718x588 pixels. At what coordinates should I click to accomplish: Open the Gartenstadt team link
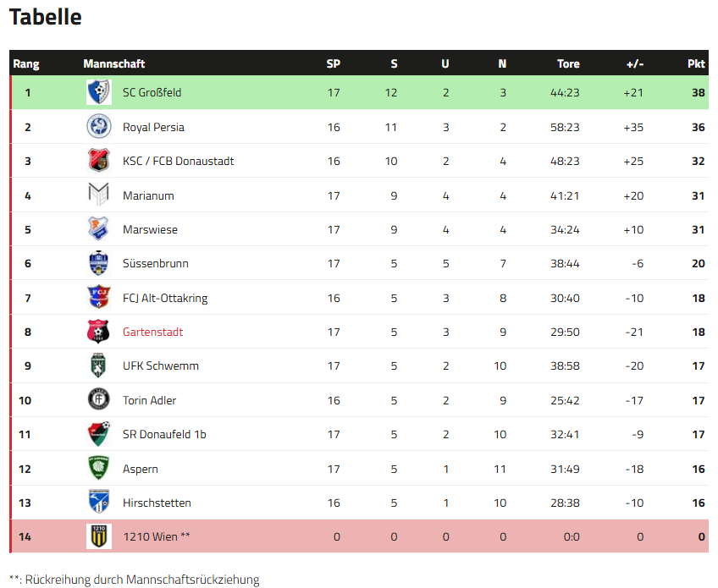pyautogui.click(x=152, y=332)
